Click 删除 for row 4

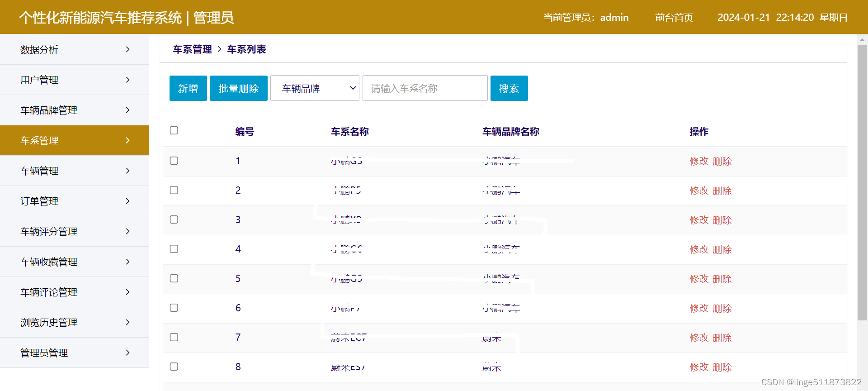coord(722,249)
